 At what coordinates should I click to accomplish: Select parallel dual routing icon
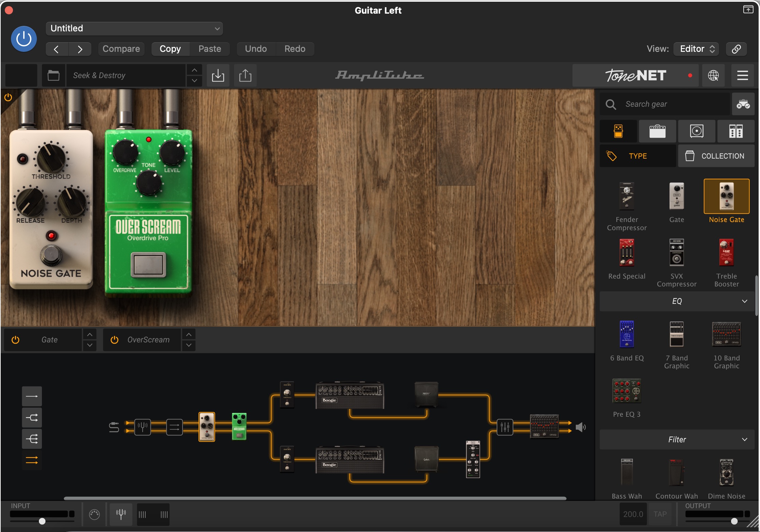[x=32, y=460]
